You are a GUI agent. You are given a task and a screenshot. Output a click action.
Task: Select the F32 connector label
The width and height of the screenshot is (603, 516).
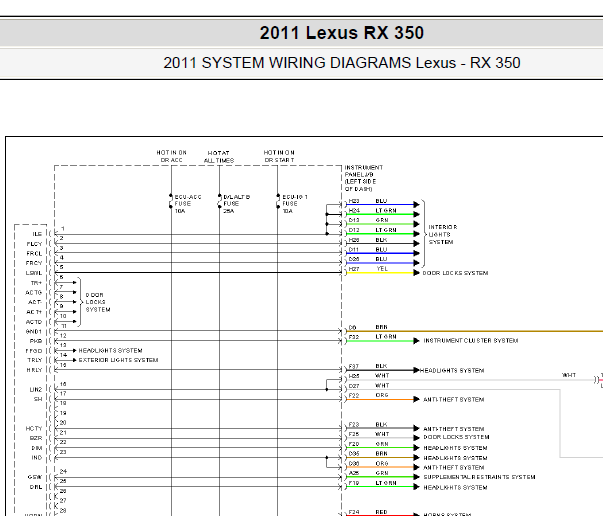(354, 337)
